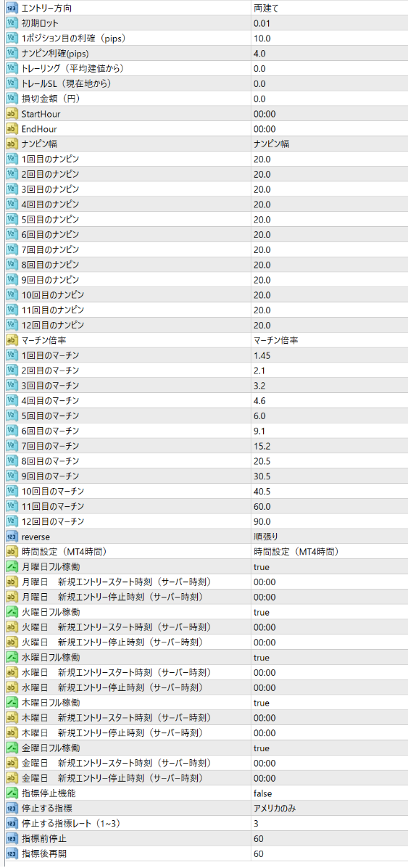Click the icon beside 7回目のマーチン

12,446
